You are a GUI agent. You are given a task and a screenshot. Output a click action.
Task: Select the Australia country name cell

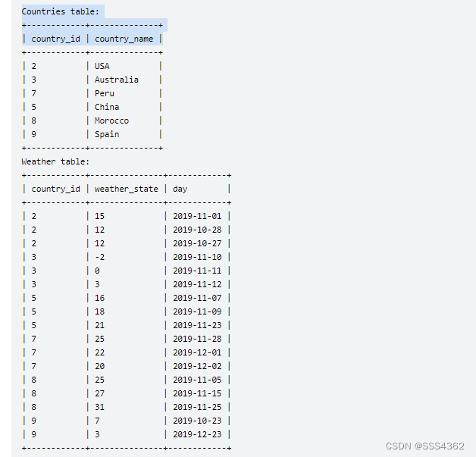tap(116, 80)
